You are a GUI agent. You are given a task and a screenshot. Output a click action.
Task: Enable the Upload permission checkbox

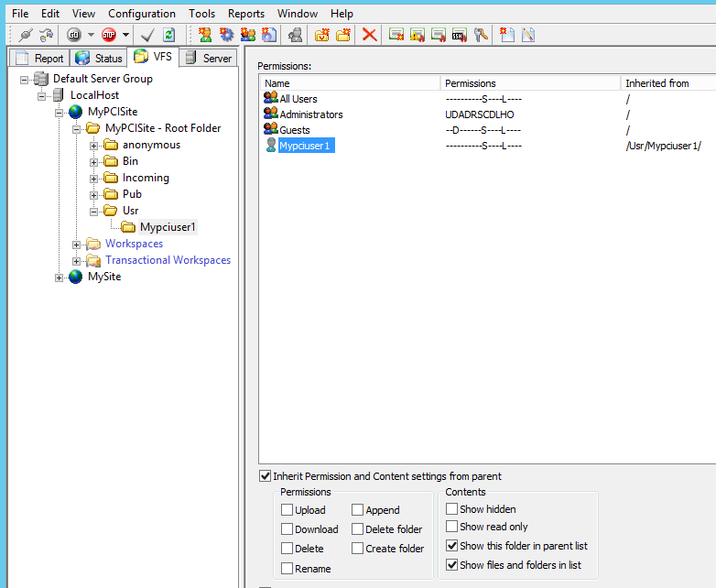coord(287,510)
